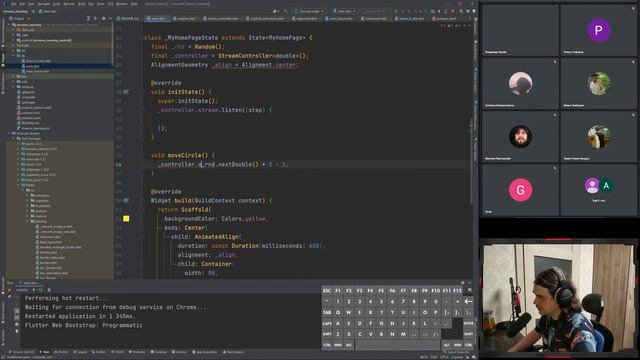Open the main.dart run configuration dropdown
The width and height of the screenshot is (640, 360).
click(x=344, y=11)
